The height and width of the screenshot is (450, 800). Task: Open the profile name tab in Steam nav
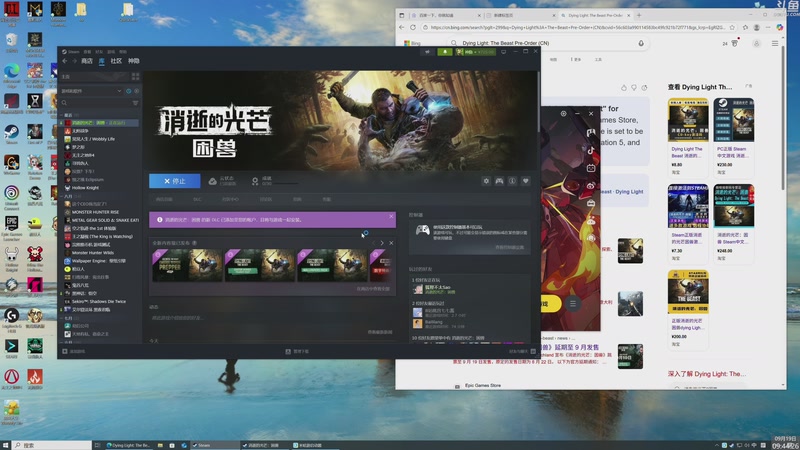[134, 61]
